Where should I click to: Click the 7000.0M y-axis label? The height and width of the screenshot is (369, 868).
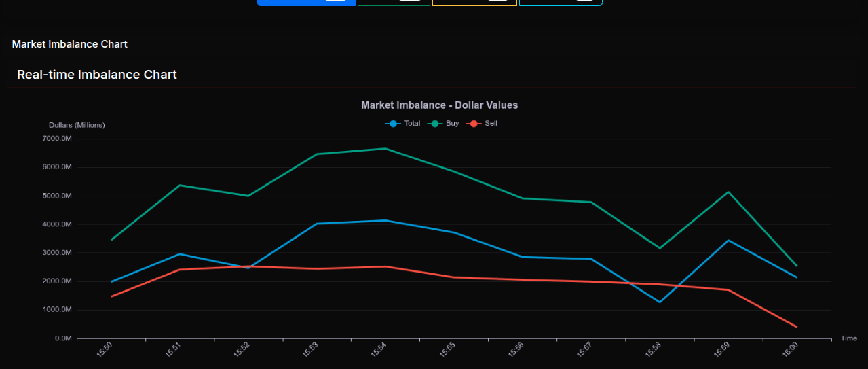[x=57, y=139]
